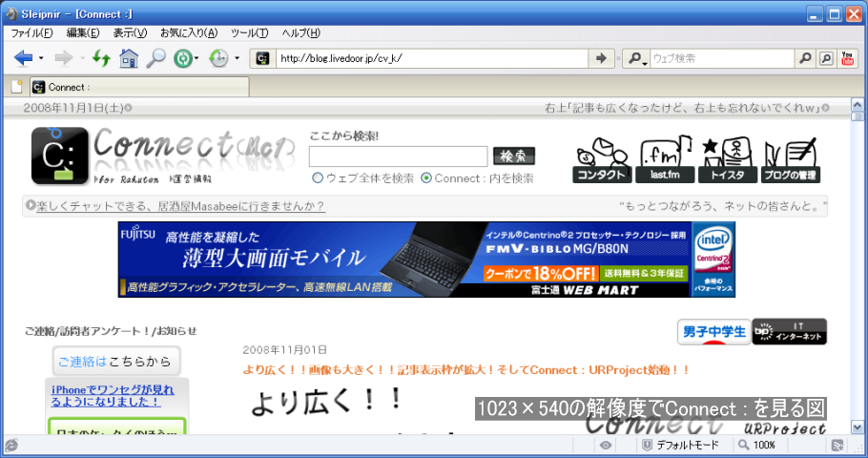This screenshot has width=868, height=458.
Task: Open the 編集(E) menu
Action: coord(83,33)
